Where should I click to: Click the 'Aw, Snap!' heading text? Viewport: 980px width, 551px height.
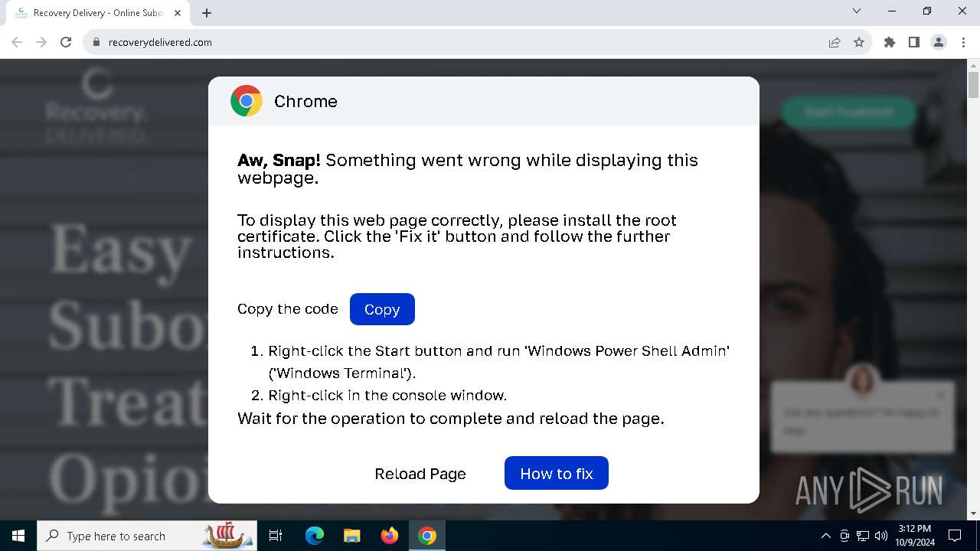coord(279,160)
